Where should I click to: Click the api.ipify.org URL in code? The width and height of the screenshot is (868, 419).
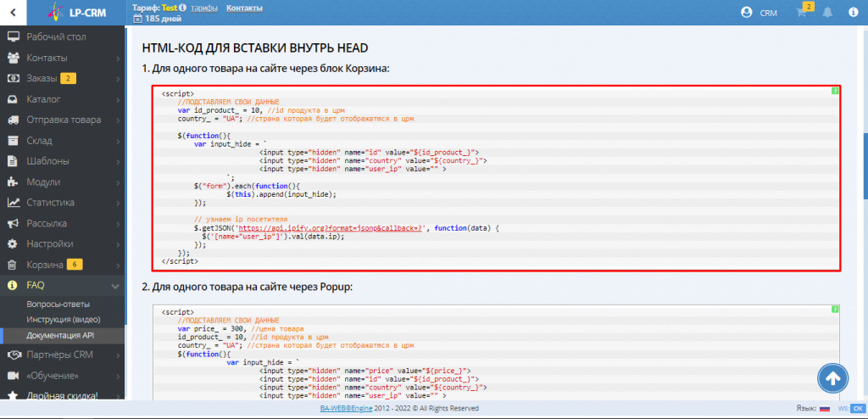(x=331, y=228)
